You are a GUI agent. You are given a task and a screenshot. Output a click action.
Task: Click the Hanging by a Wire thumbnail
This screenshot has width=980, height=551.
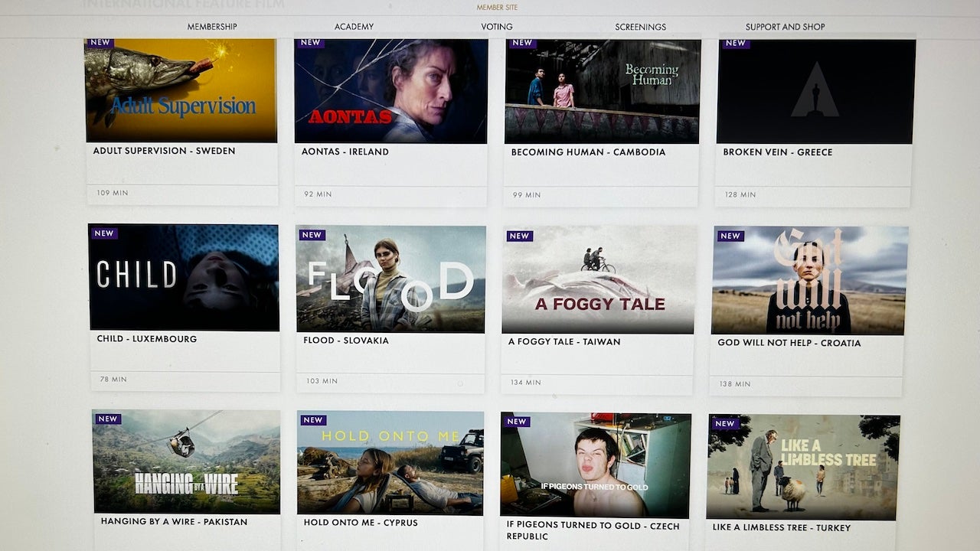[x=186, y=461]
